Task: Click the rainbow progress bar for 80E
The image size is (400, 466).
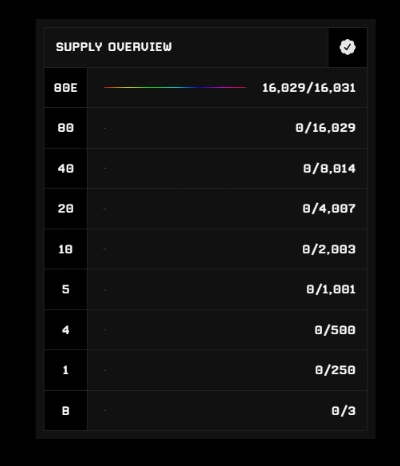Action: click(x=175, y=87)
